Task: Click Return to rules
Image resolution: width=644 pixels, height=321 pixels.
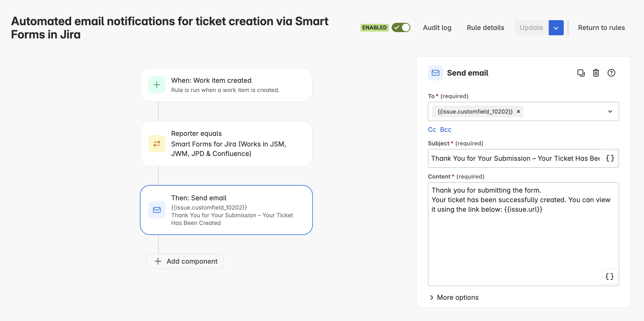Action: [x=601, y=28]
